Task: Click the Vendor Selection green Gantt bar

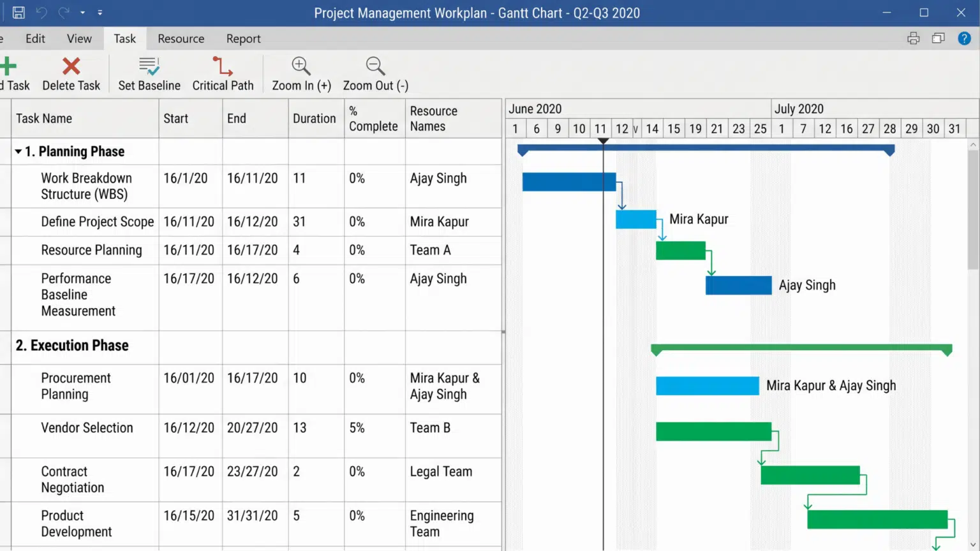Action: pos(713,432)
